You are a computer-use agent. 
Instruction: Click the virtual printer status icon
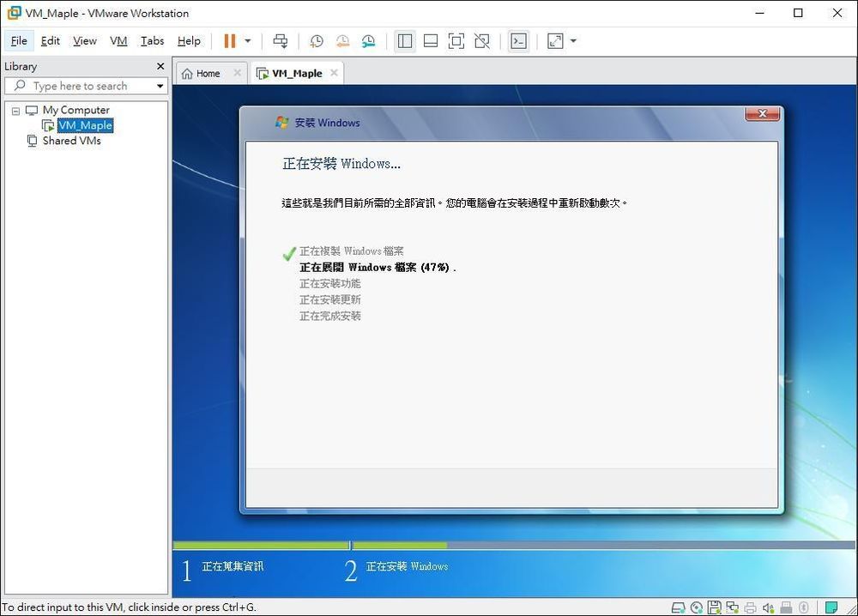pos(749,607)
